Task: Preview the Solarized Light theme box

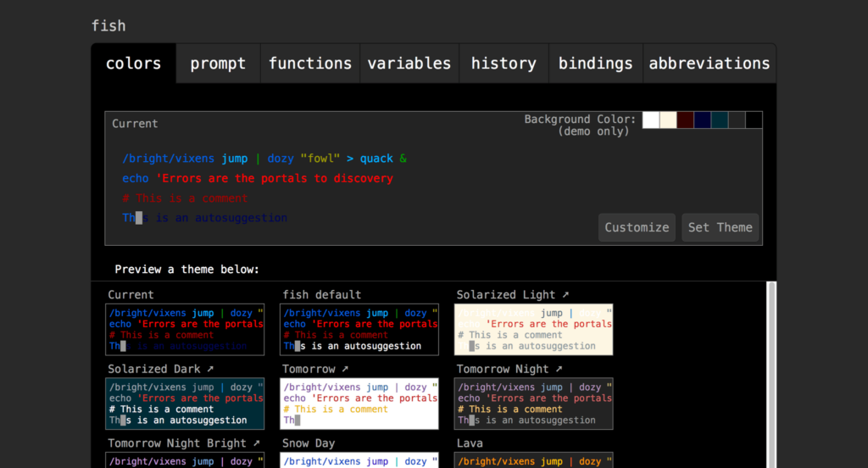Action: (x=534, y=330)
